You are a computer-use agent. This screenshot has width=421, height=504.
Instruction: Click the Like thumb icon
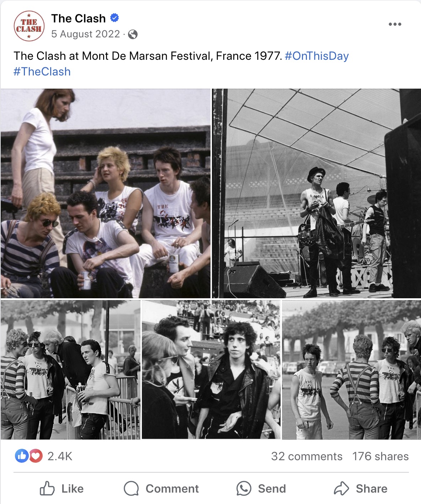47,488
